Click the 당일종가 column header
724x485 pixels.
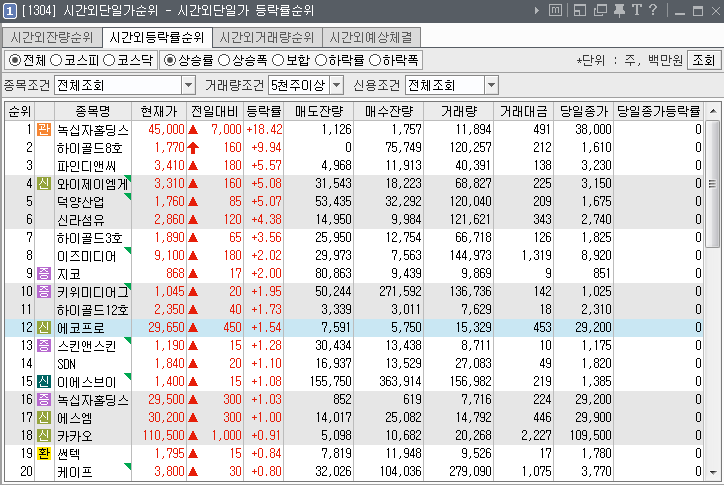(x=584, y=111)
